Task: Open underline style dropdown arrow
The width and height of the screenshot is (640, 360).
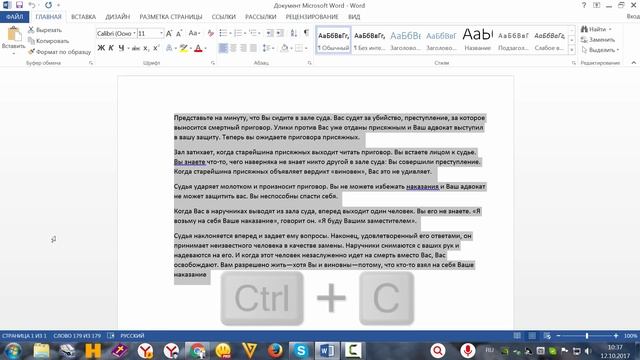Action: [128, 49]
